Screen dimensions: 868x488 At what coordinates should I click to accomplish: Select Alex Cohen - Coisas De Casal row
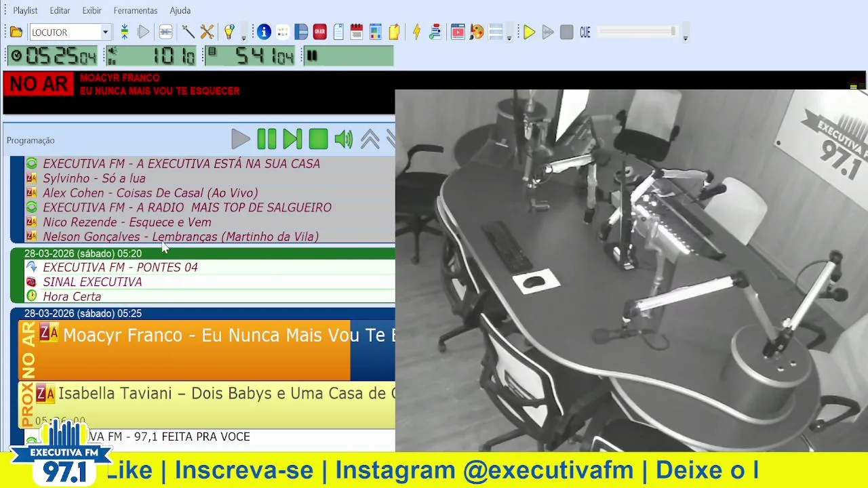(x=209, y=193)
